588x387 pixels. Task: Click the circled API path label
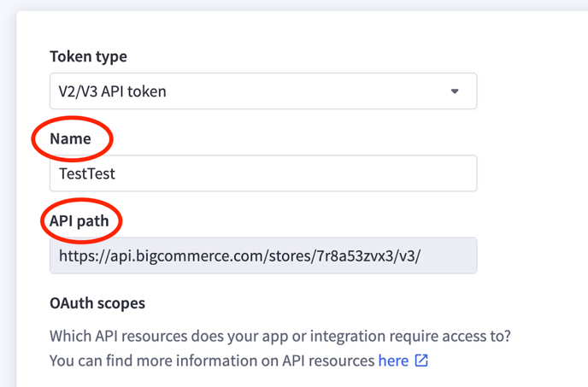pos(79,221)
